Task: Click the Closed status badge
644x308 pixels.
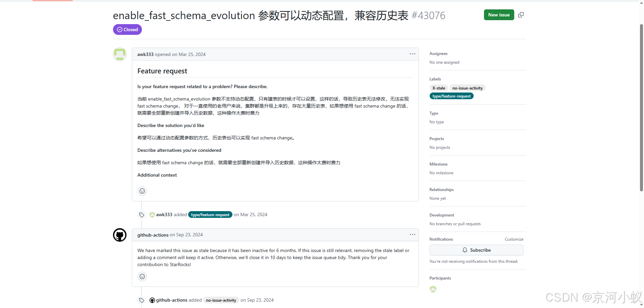Action: [x=127, y=29]
